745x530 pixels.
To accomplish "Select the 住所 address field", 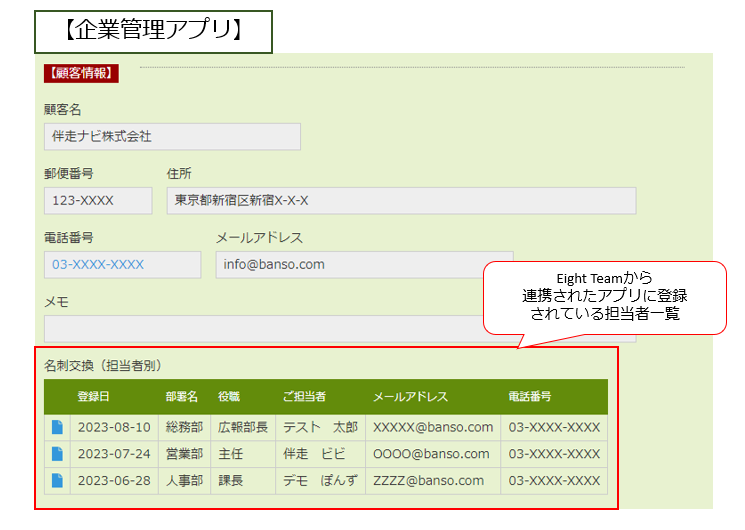I will click(401, 201).
